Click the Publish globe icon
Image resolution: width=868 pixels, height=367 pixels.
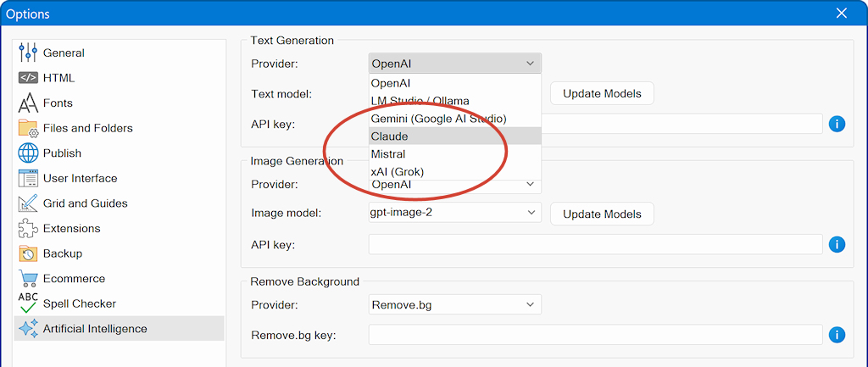(28, 153)
